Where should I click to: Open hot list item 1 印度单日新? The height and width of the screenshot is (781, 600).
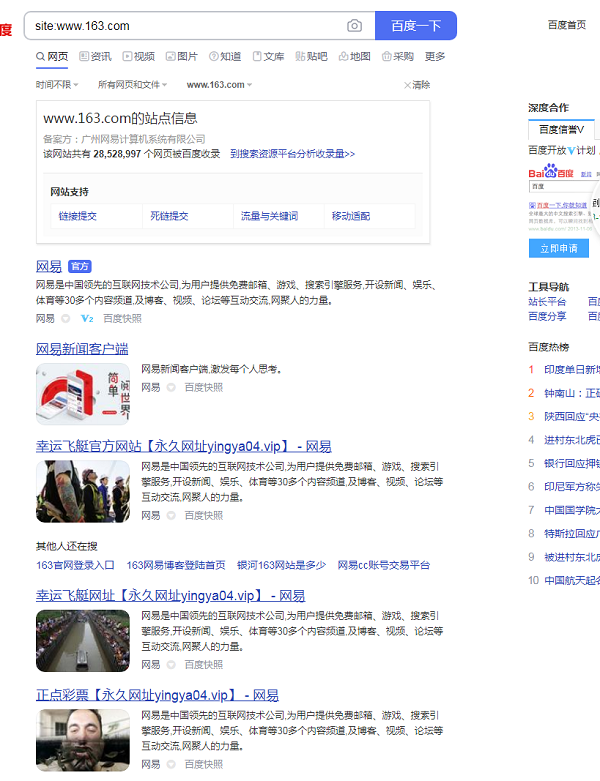(x=572, y=369)
